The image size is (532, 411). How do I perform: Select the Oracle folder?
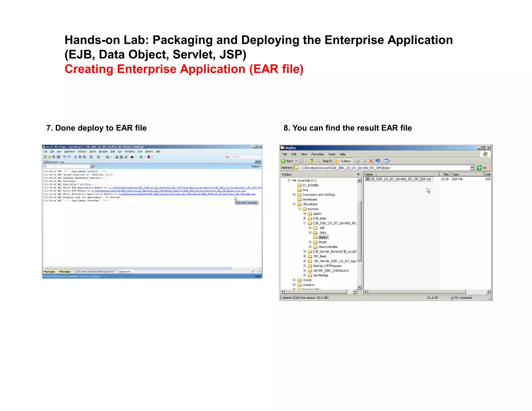(x=304, y=280)
